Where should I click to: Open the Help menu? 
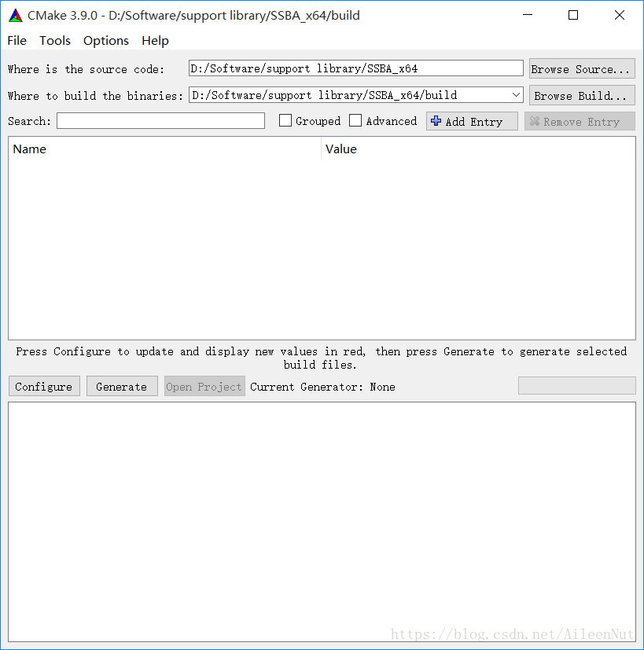(x=155, y=41)
